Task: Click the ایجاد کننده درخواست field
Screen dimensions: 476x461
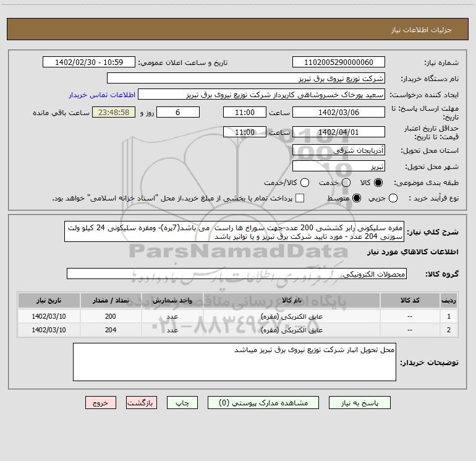Action: (261, 94)
